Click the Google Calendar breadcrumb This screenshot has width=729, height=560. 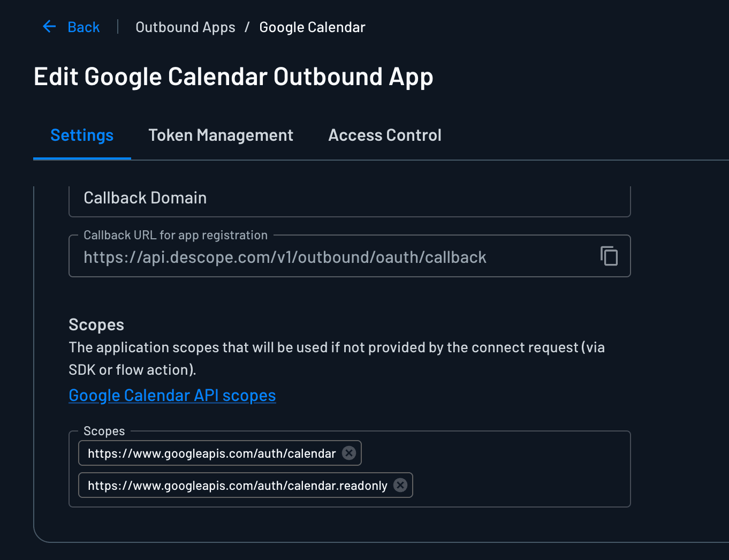pos(312,27)
